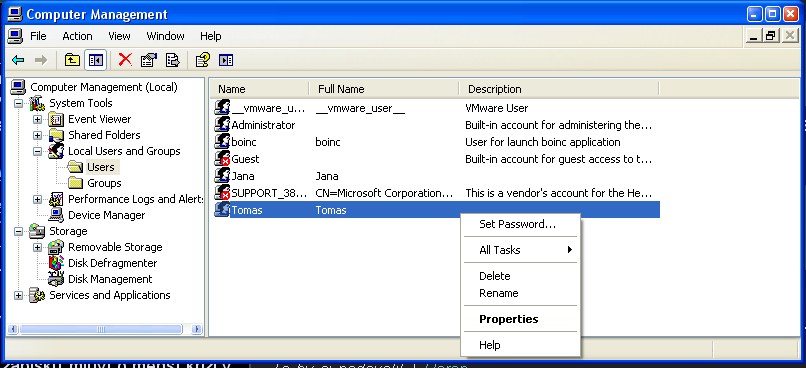Screen dimensions: 806x368
Task: Click the Computer Management title bar icon
Action: click(x=15, y=14)
